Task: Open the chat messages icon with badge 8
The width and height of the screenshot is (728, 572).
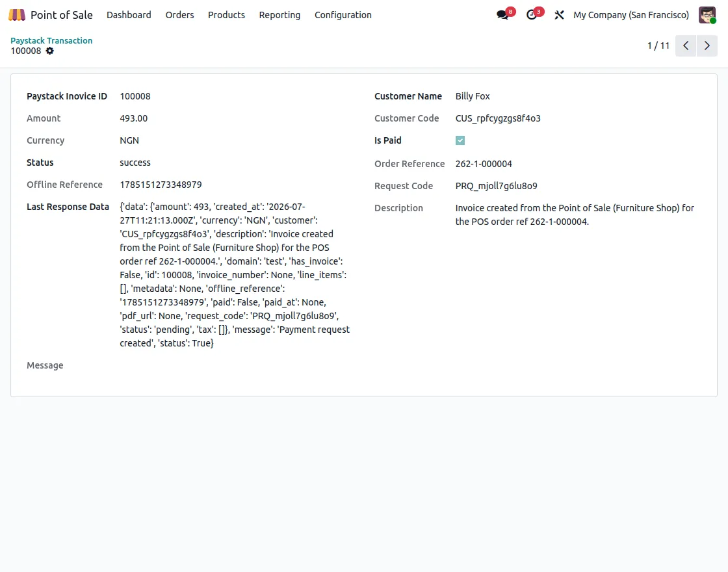Action: pos(503,15)
